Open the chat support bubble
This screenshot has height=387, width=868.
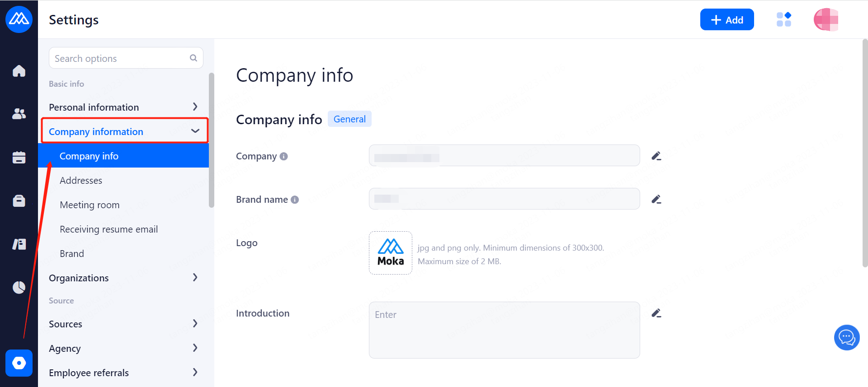coord(846,337)
